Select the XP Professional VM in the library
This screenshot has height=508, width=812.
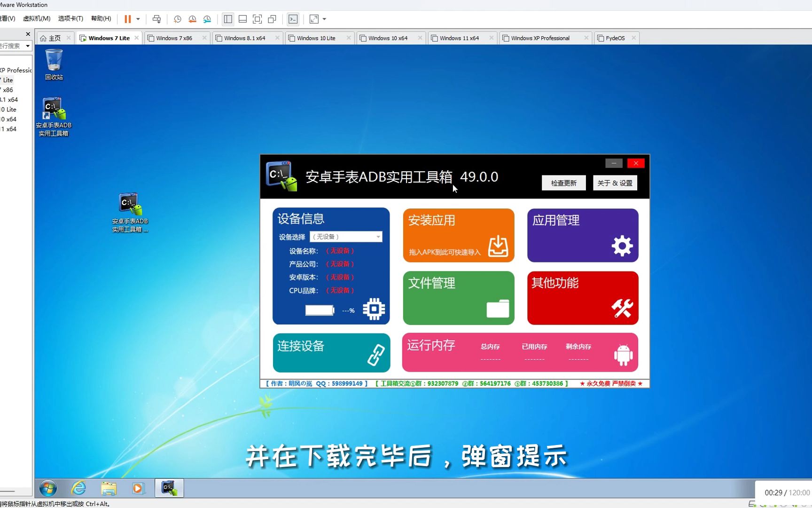click(16, 70)
